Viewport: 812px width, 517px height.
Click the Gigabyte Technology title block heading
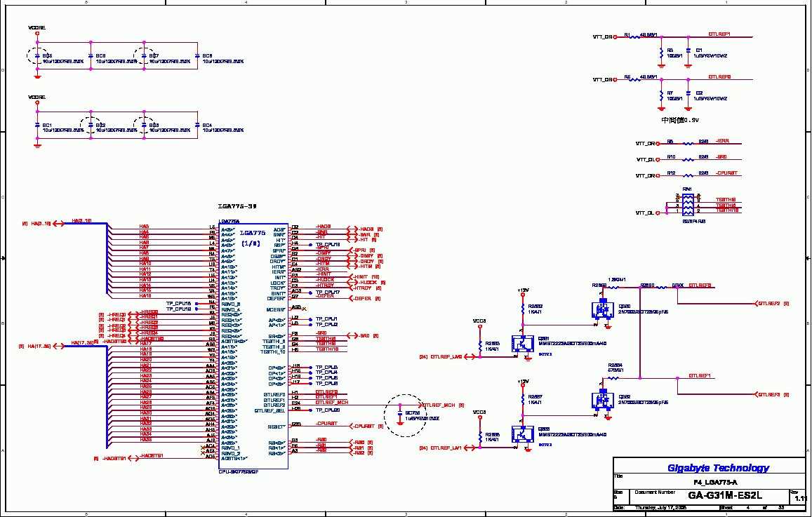pyautogui.click(x=718, y=468)
